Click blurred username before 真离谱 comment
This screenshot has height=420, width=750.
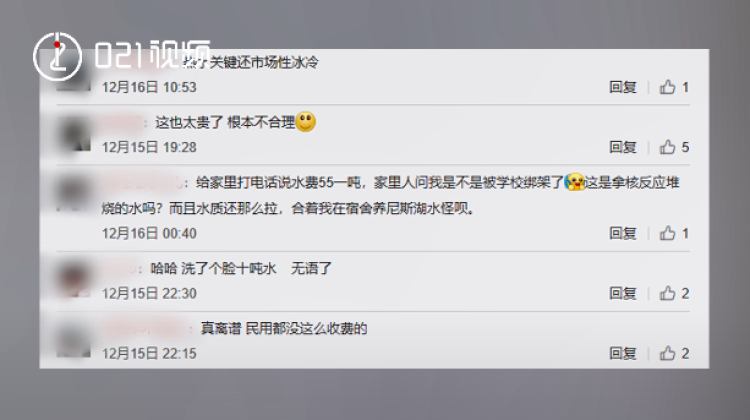click(x=145, y=328)
